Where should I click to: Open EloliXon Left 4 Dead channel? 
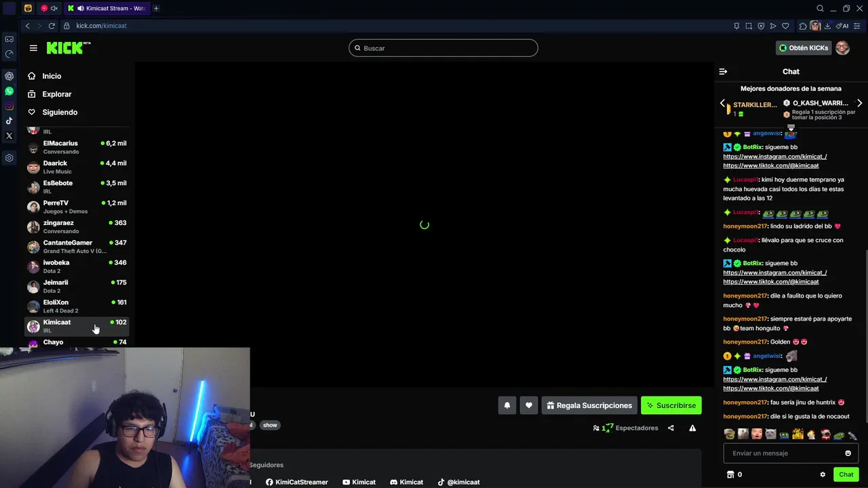(77, 306)
